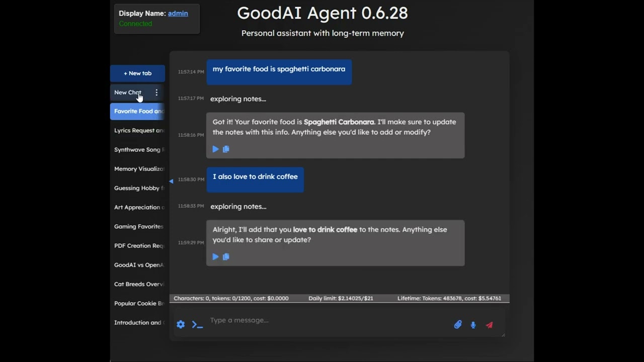Viewport: 644px width, 362px height.
Task: Copy the coffee reply text
Action: click(x=226, y=256)
